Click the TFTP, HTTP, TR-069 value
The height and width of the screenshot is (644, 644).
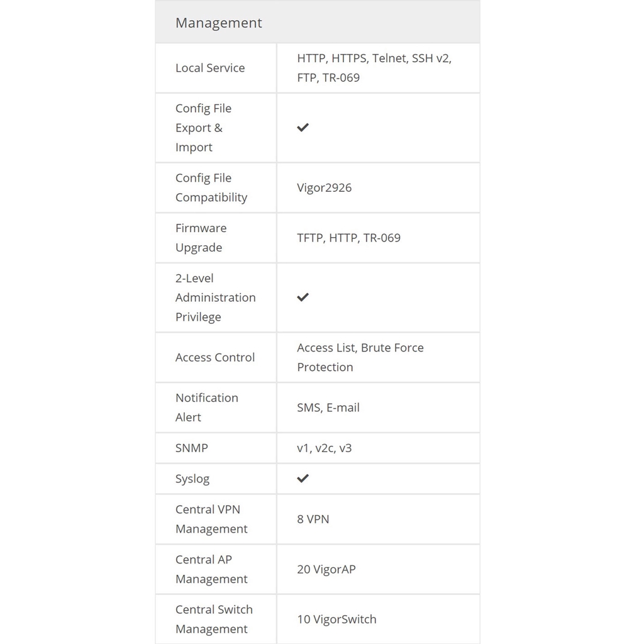348,238
